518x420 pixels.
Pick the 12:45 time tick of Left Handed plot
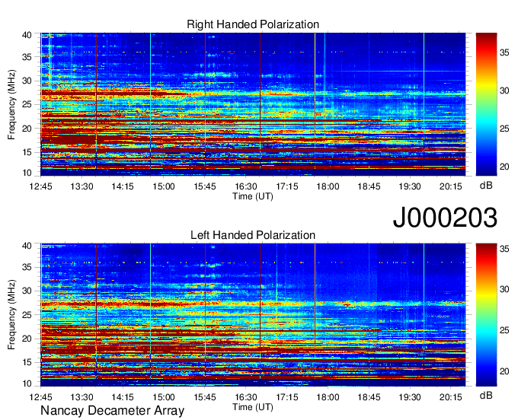pos(40,397)
